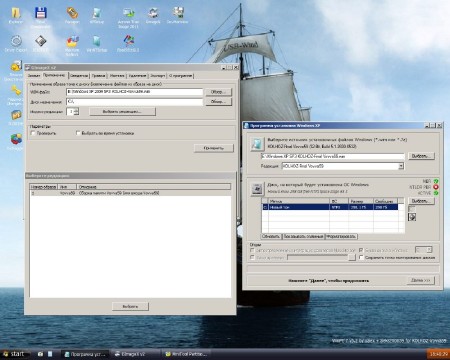Switch to the Сведения tab in GImageX
This screenshot has height=360, width=450.
pyautogui.click(x=79, y=76)
